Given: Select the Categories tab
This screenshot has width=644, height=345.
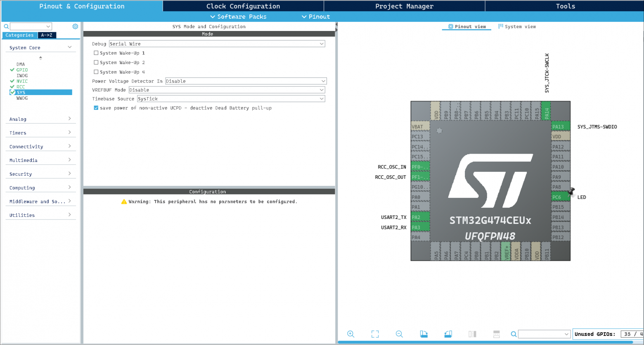Looking at the screenshot, I should click(19, 35).
